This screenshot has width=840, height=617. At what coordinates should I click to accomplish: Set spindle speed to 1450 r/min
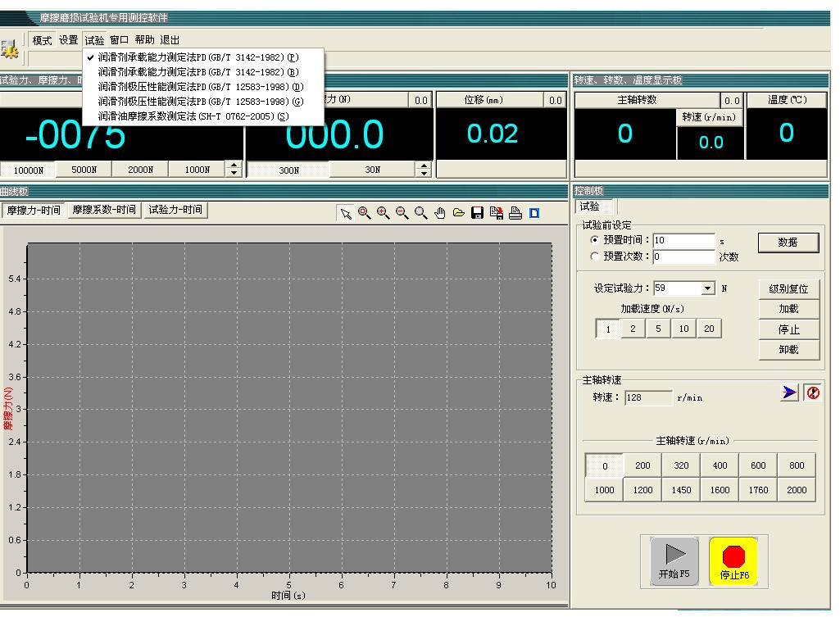tap(681, 490)
